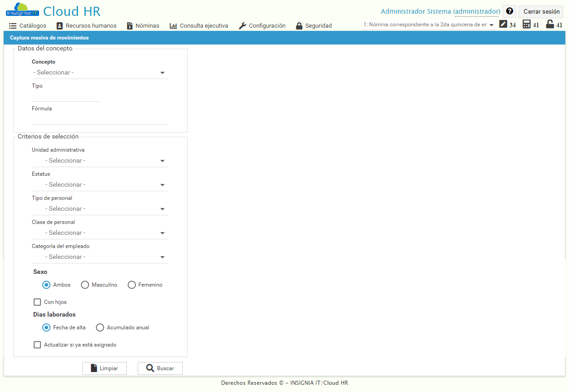Check Actualizar si ya está asignado
This screenshot has width=569, height=392.
(x=37, y=344)
